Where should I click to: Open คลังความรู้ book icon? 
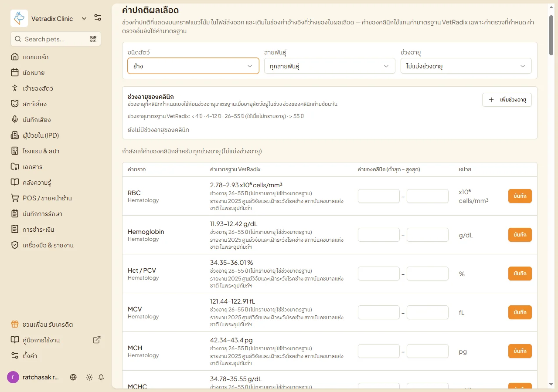pyautogui.click(x=15, y=182)
